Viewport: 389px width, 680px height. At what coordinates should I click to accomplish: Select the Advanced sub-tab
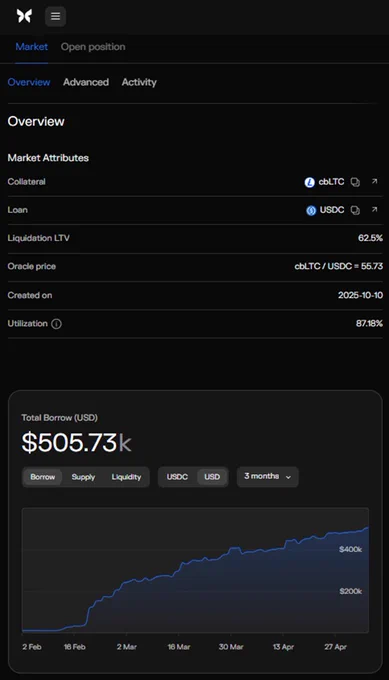(x=86, y=82)
